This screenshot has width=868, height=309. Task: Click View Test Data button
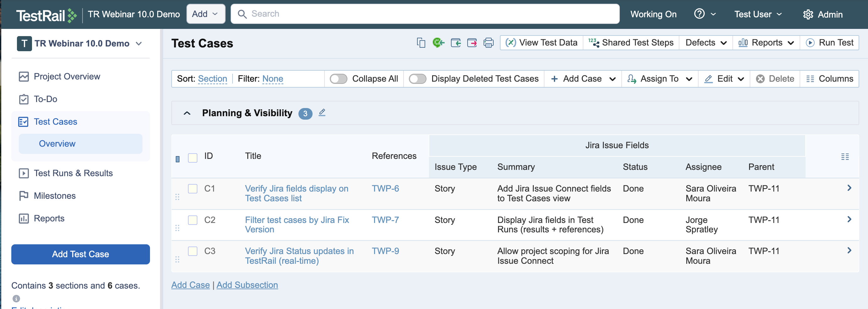[542, 42]
